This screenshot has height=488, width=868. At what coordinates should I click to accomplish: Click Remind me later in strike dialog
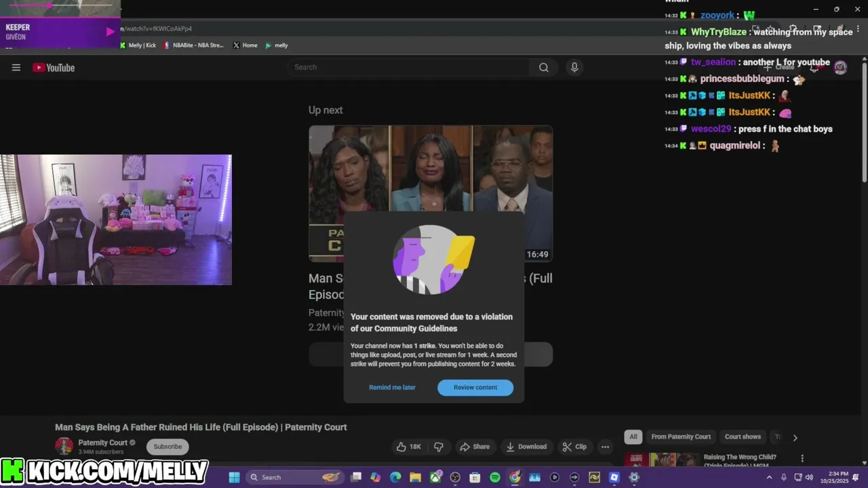pyautogui.click(x=392, y=388)
